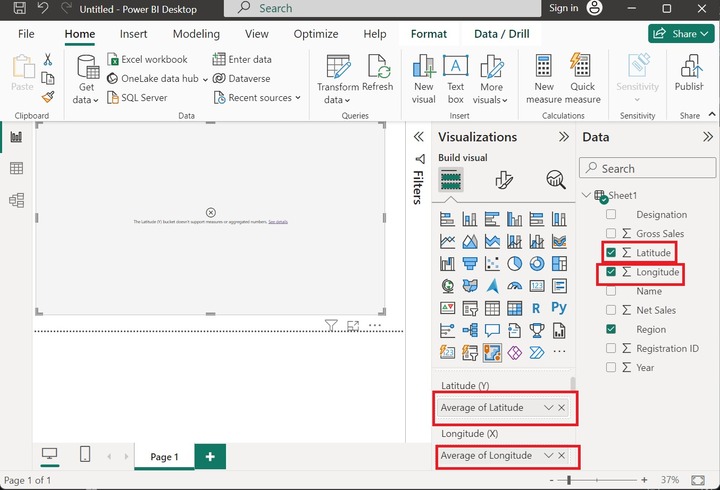Select the Page 1 tab

tap(164, 456)
